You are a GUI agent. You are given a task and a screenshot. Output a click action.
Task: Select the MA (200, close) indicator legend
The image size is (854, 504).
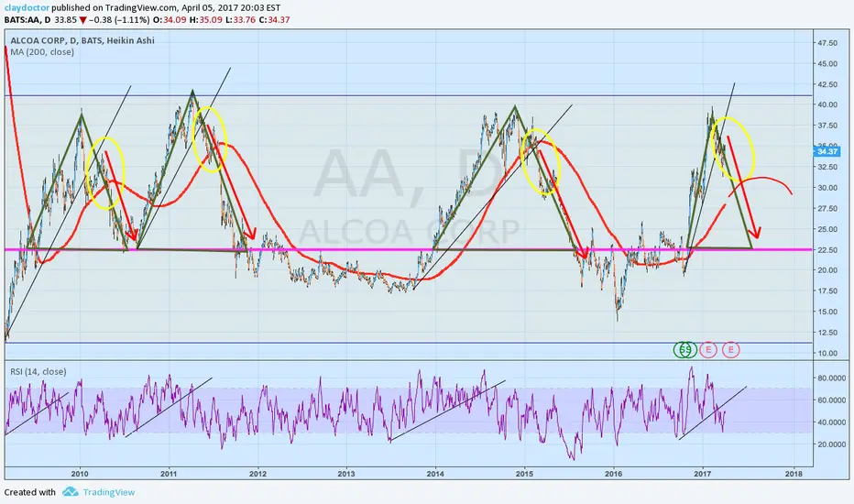pos(42,51)
